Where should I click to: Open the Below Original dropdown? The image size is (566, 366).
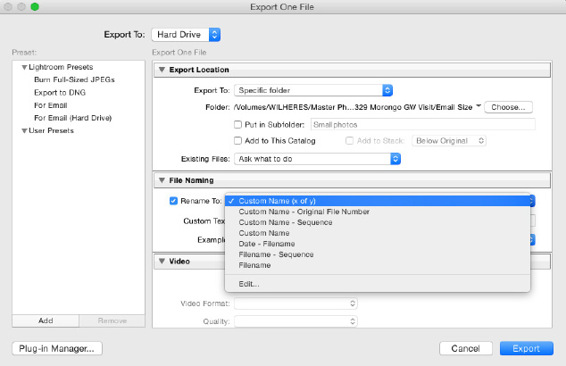click(449, 141)
